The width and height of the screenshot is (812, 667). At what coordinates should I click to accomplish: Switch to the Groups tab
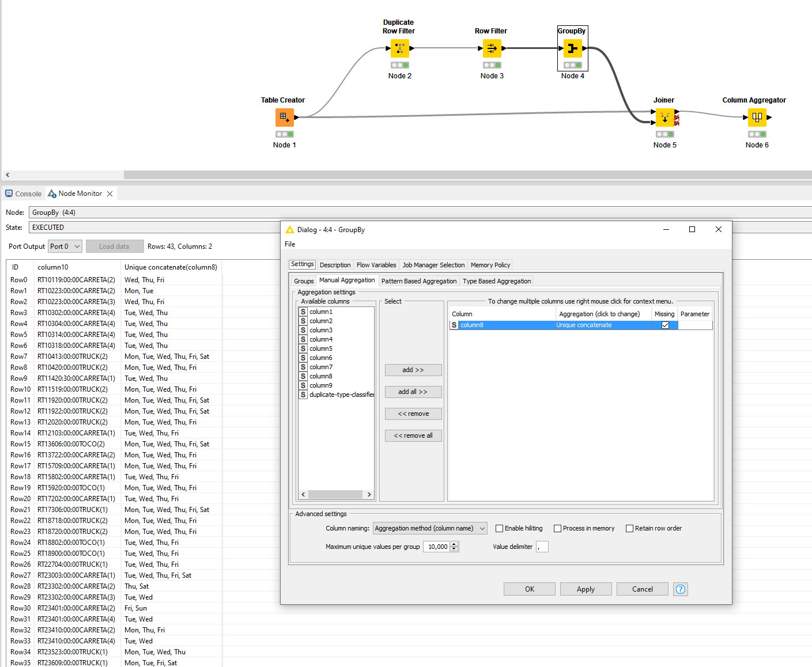[x=304, y=281]
